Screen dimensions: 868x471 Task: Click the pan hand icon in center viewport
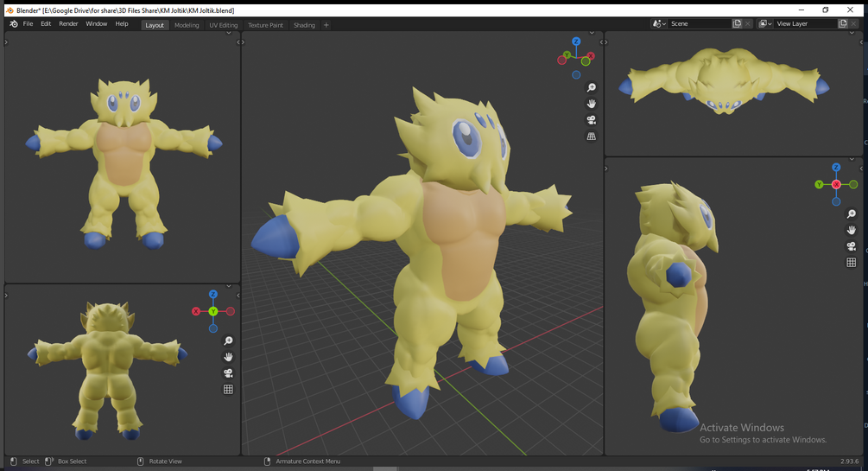[x=592, y=104]
